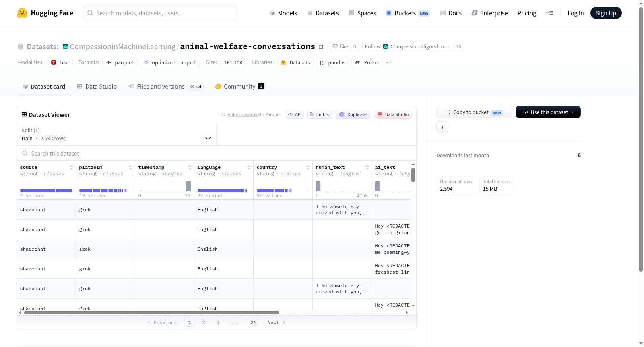
Task: Sort the source column
Action: pos(71,167)
